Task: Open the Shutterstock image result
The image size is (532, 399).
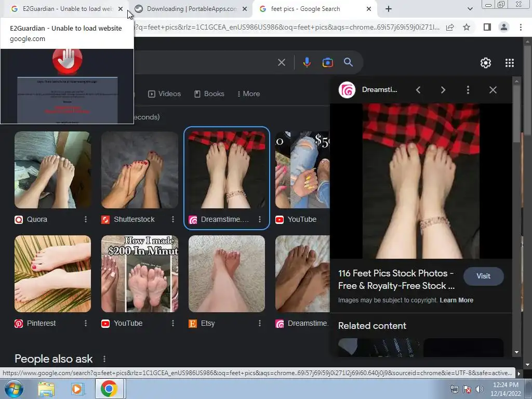Action: pos(139,170)
